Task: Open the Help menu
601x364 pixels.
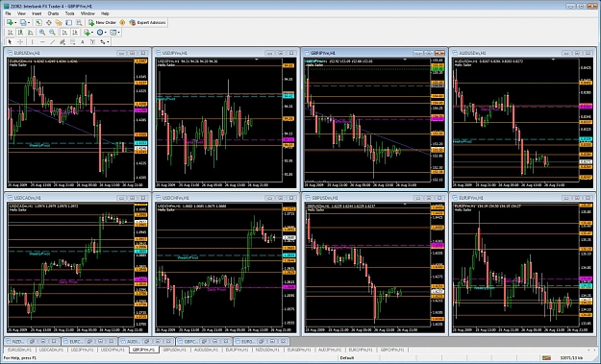Action: [x=105, y=13]
